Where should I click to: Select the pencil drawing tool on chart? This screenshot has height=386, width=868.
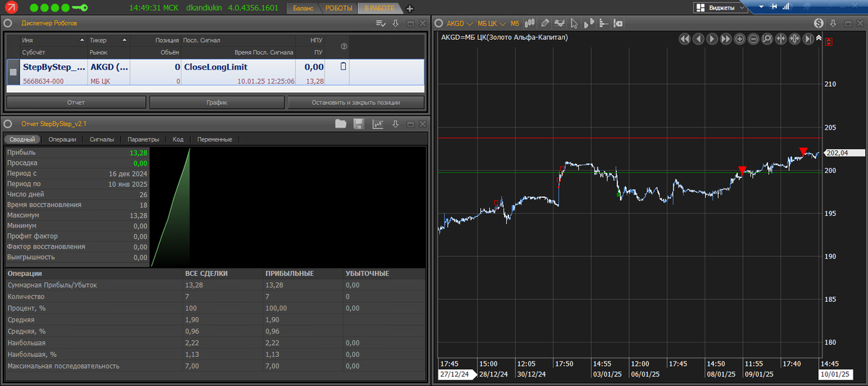pos(545,23)
